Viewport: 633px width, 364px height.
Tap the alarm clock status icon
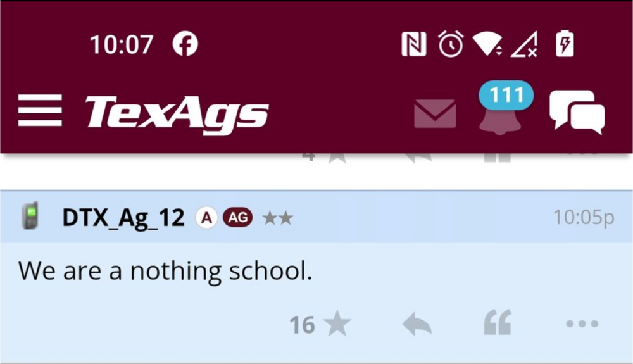click(x=451, y=45)
